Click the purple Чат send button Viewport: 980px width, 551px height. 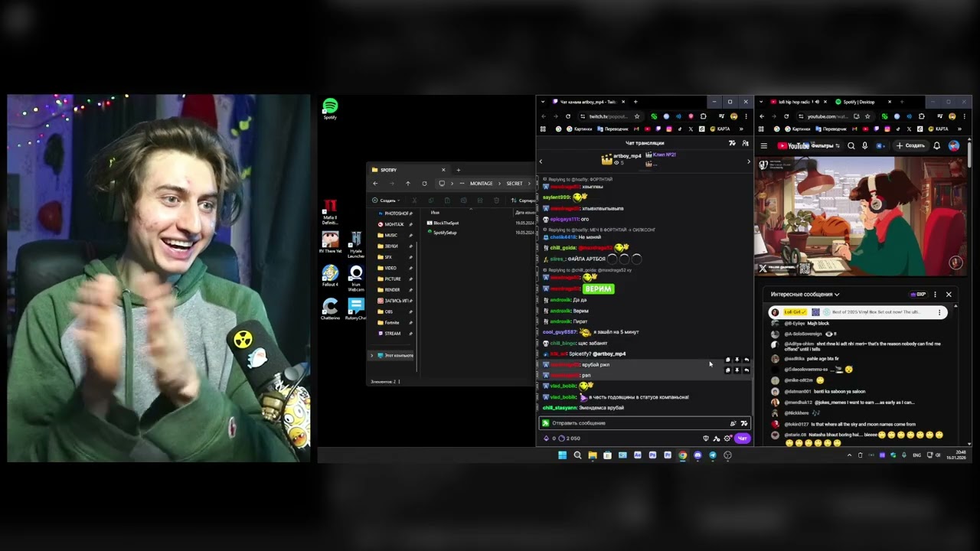tap(742, 439)
